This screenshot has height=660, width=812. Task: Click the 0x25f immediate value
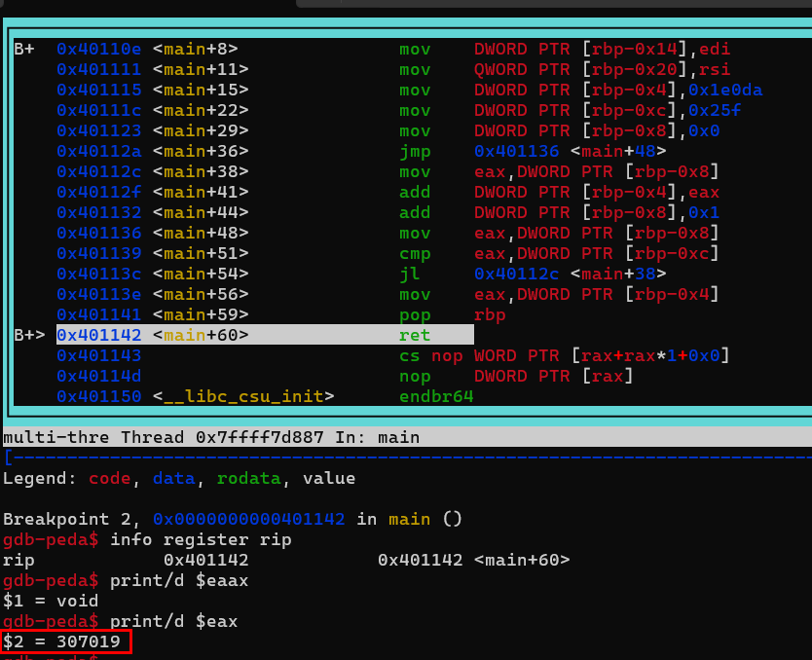click(715, 110)
